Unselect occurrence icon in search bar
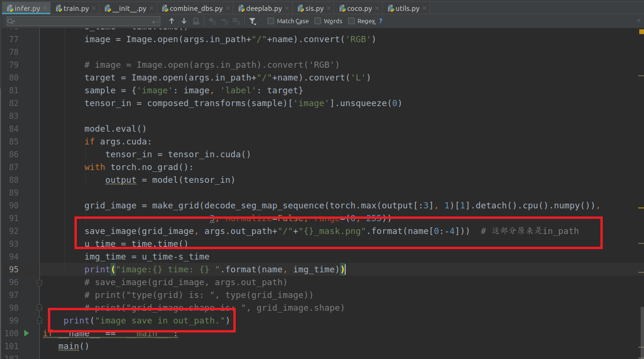The width and height of the screenshot is (644, 359). click(224, 21)
